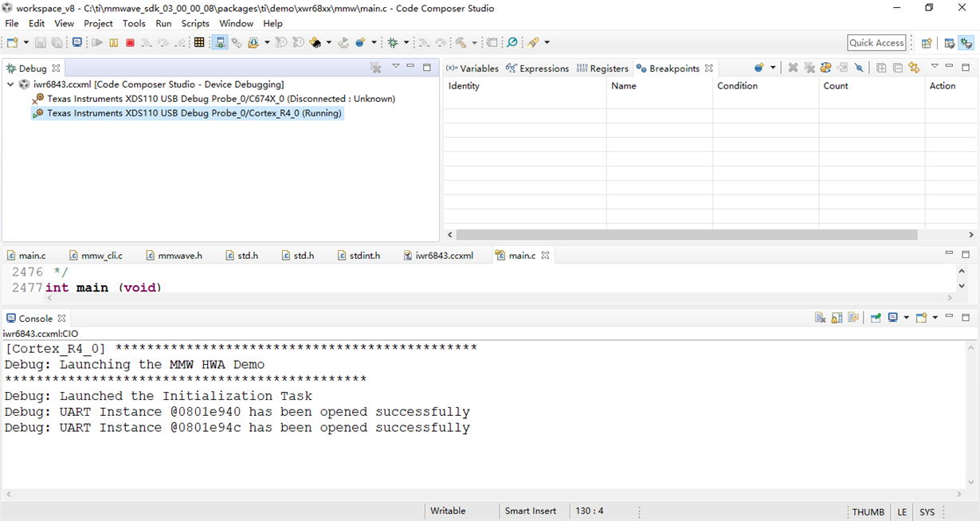Image resolution: width=980 pixels, height=521 pixels.
Task: Open the Project menu
Action: [x=98, y=23]
